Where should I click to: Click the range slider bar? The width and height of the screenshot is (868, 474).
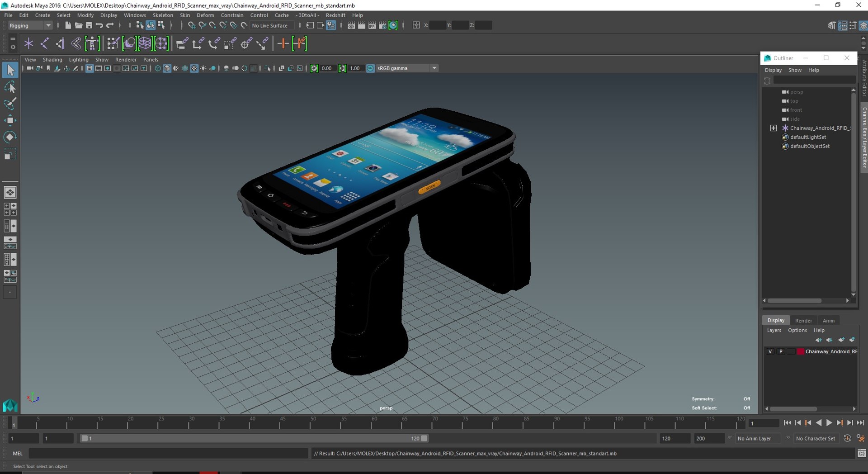[254, 438]
